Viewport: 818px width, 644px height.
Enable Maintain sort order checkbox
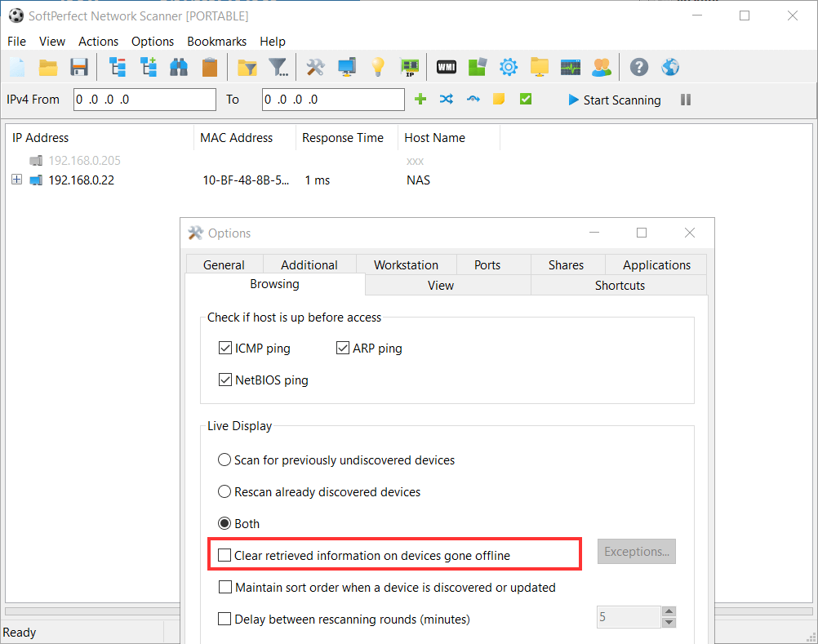[225, 587]
